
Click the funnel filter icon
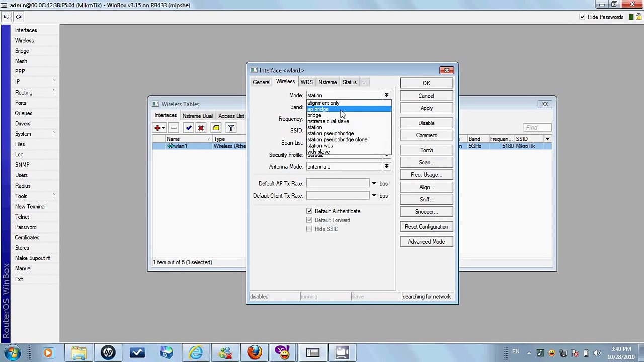click(231, 128)
